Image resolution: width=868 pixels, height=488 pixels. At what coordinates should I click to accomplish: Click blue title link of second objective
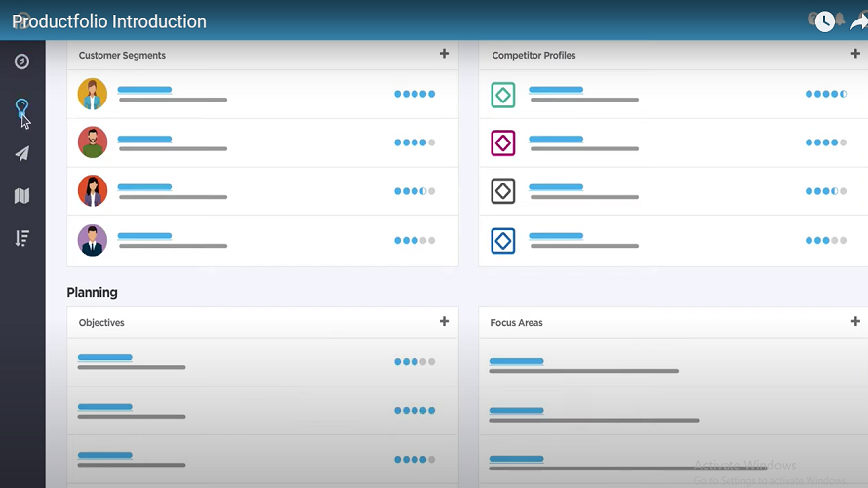(104, 407)
